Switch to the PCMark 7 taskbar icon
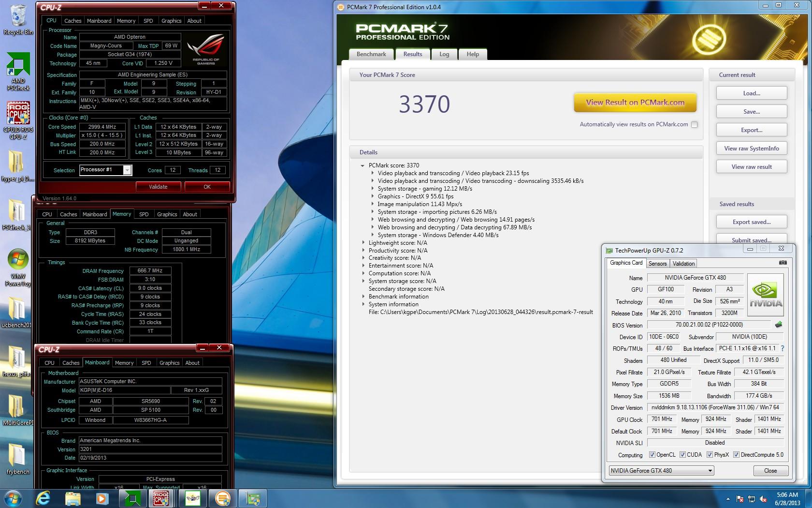Image resolution: width=812 pixels, height=508 pixels. click(222, 498)
